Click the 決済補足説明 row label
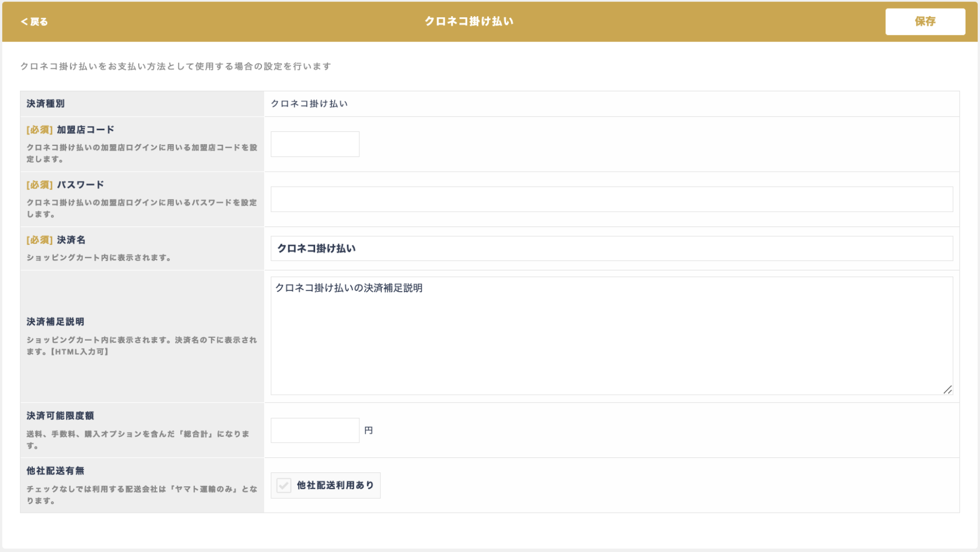980x552 pixels. pos(55,322)
